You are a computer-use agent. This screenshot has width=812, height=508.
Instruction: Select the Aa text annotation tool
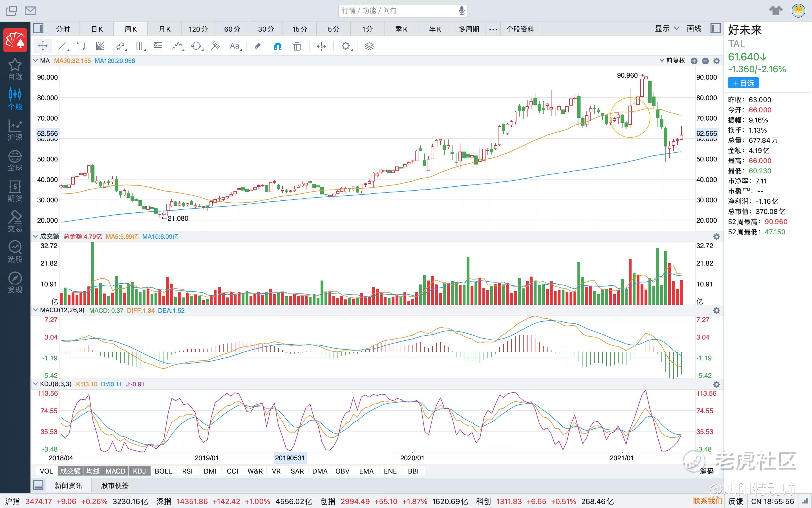coord(235,46)
